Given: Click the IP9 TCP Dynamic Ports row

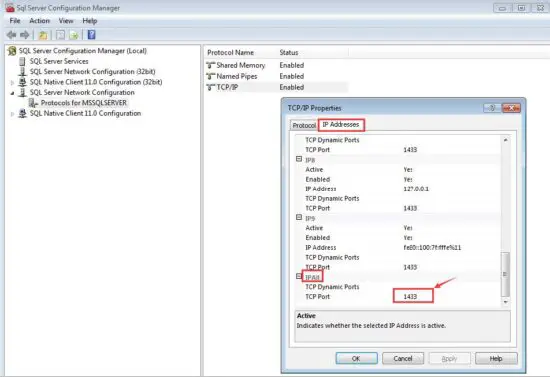Looking at the screenshot, I should (398, 257).
